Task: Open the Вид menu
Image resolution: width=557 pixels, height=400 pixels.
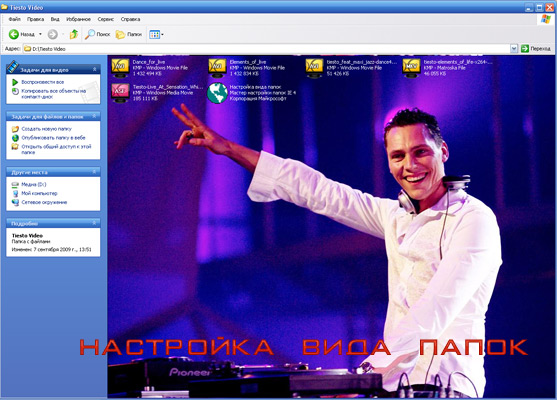Action: [55, 19]
